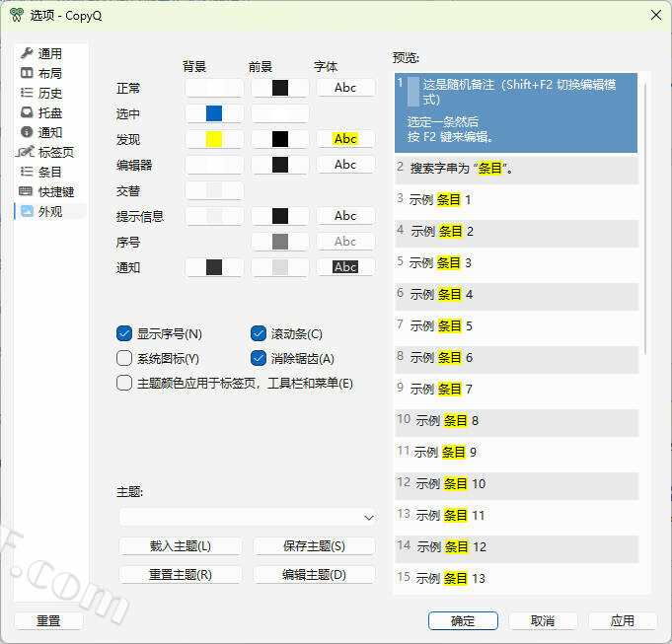
Task: Open font picker for 正常 Abc
Action: 345,88
